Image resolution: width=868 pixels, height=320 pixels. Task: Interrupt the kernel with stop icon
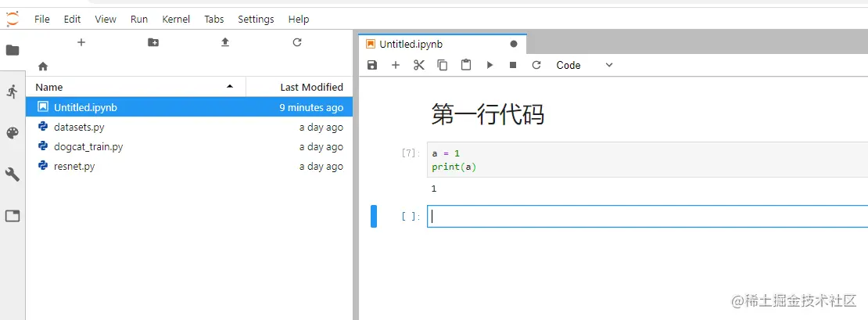[x=513, y=65]
